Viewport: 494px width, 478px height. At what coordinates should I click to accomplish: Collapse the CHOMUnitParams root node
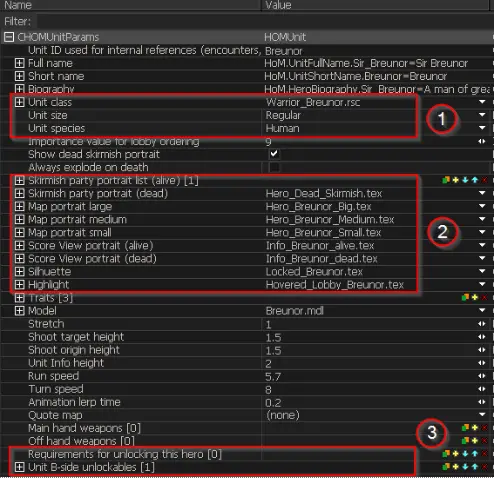click(9, 37)
